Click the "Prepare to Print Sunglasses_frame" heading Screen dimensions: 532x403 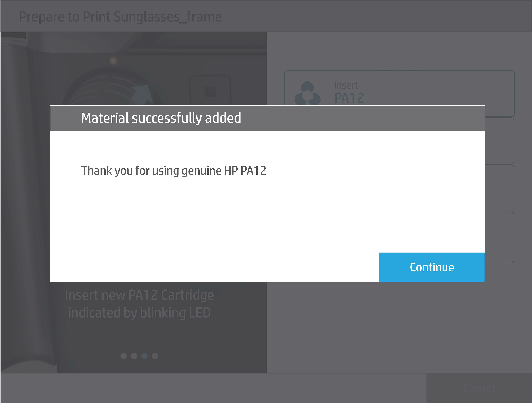pyautogui.click(x=120, y=17)
